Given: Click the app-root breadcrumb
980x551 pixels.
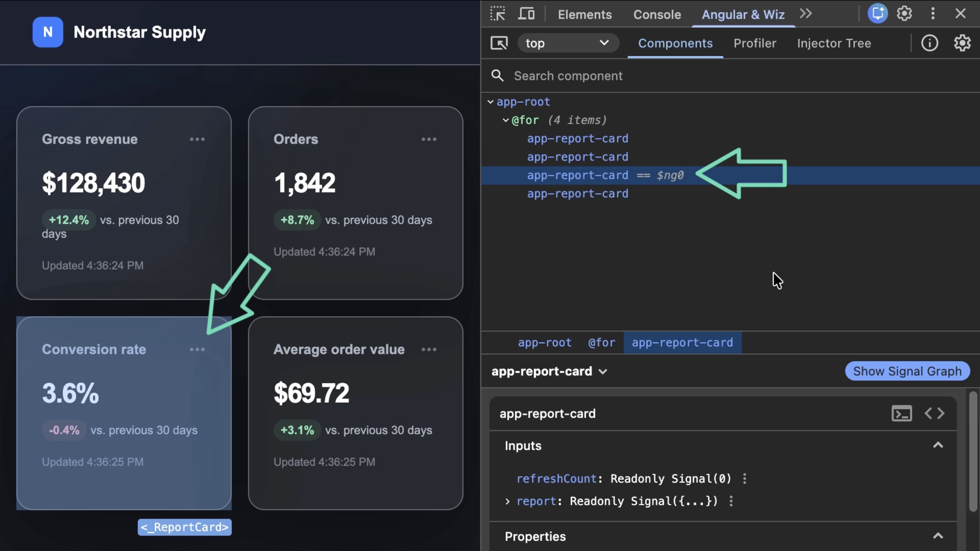Looking at the screenshot, I should [x=545, y=342].
